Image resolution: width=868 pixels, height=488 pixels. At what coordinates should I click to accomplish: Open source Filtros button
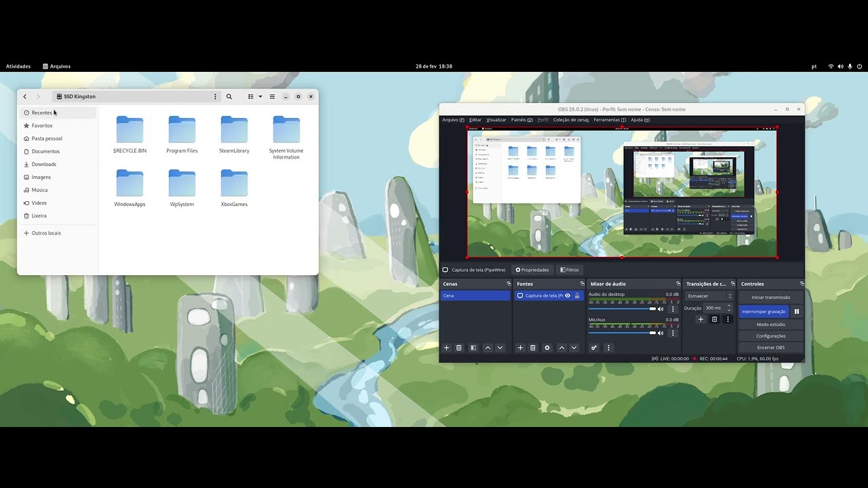(x=569, y=270)
